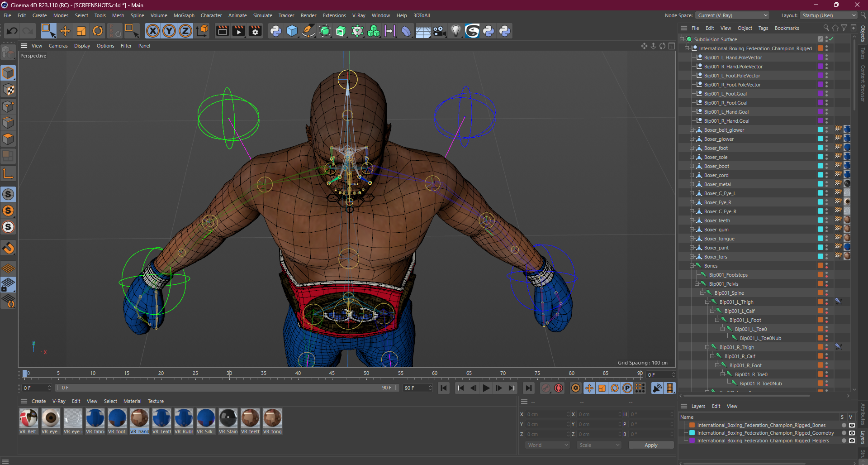
Task: Collapse Bip001_Pelvis in the tree
Action: [697, 284]
